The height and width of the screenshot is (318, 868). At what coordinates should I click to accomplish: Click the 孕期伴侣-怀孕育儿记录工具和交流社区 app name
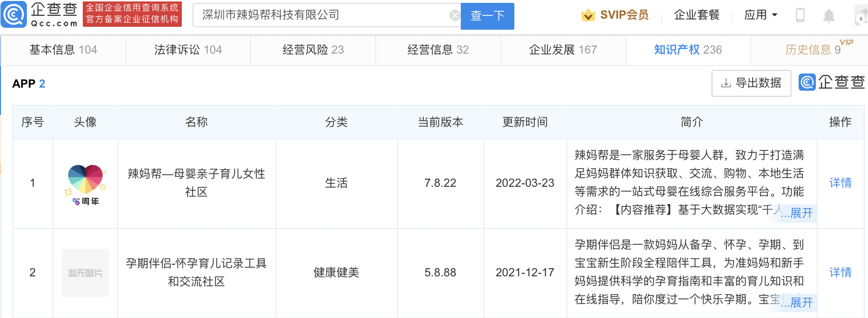click(197, 273)
